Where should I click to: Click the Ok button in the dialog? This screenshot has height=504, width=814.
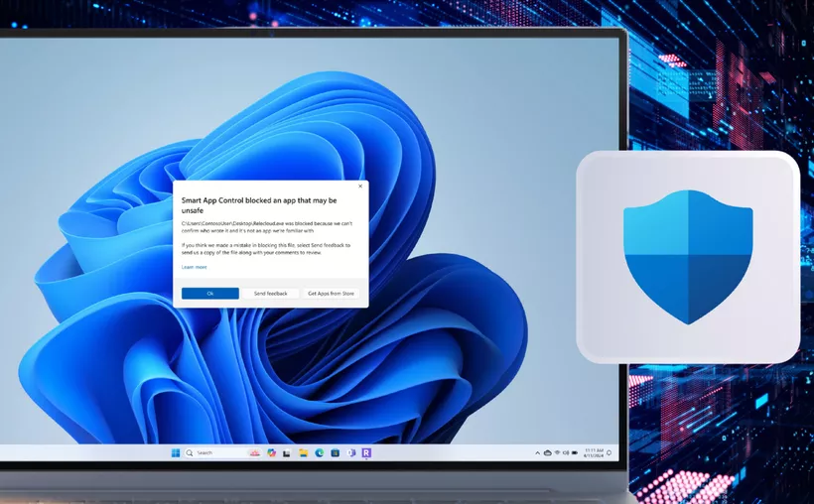[x=209, y=294]
